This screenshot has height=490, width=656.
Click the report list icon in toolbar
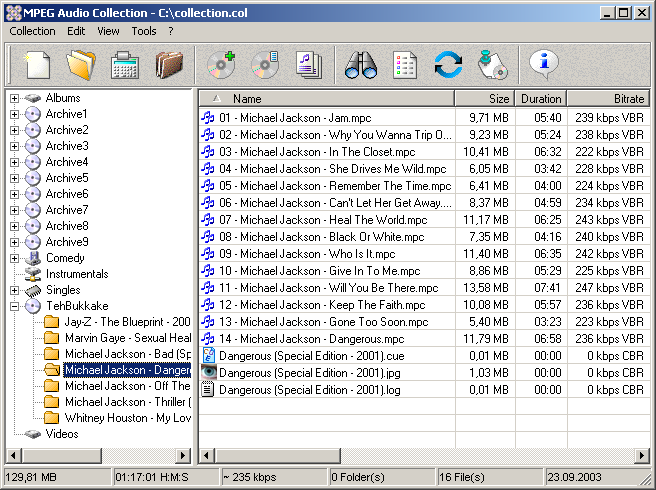[405, 65]
